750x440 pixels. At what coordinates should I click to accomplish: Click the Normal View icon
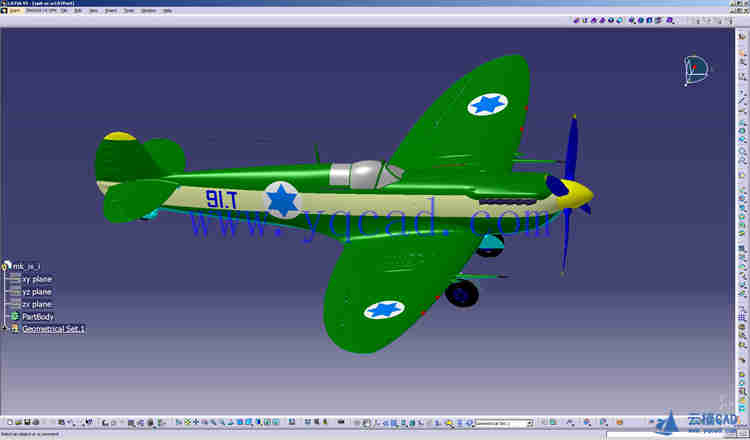[x=230, y=423]
